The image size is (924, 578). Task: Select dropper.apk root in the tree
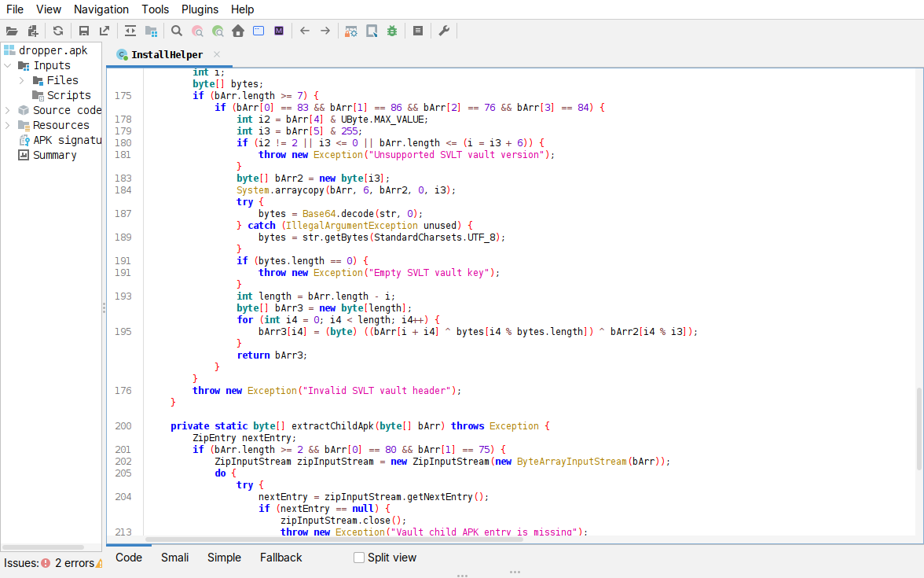click(53, 50)
